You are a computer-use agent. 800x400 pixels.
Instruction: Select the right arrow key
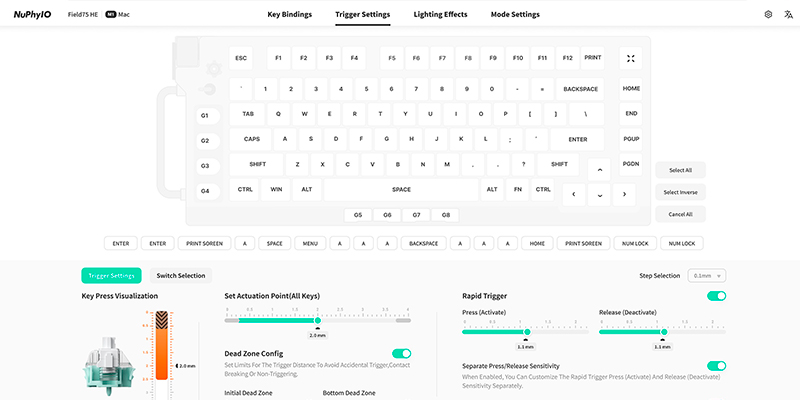[624, 194]
